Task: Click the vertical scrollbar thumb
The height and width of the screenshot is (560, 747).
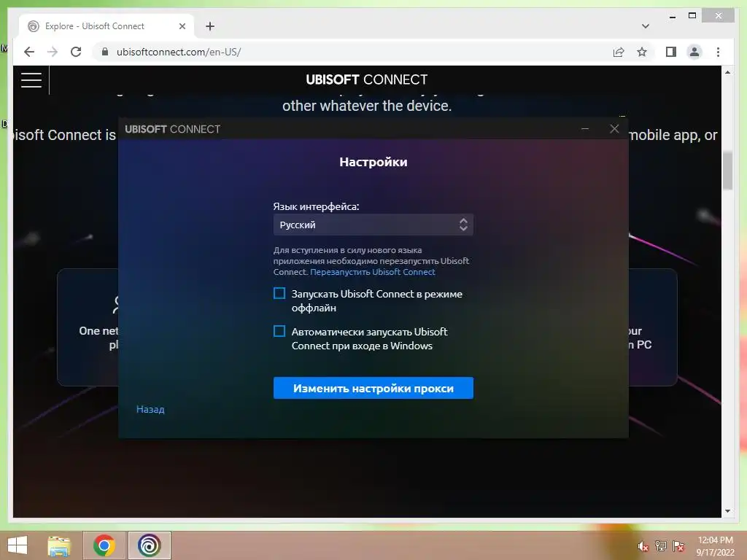Action: point(727,171)
